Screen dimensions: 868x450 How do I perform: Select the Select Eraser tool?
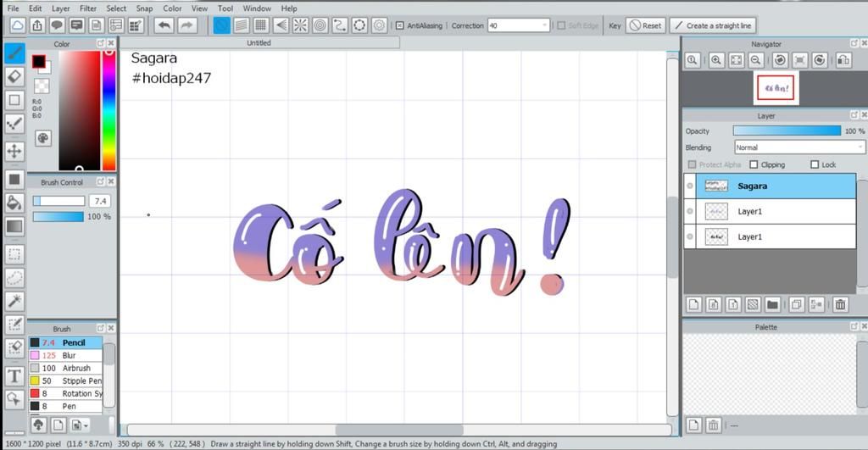tap(15, 348)
